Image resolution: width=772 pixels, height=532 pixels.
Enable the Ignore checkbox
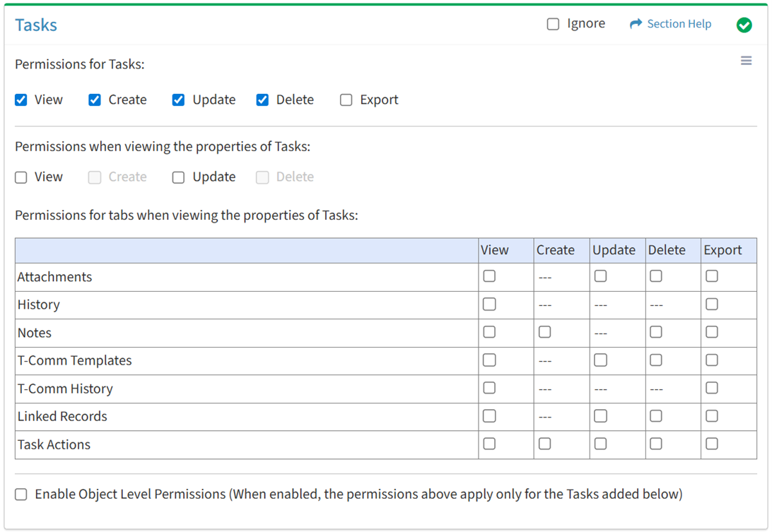click(553, 24)
